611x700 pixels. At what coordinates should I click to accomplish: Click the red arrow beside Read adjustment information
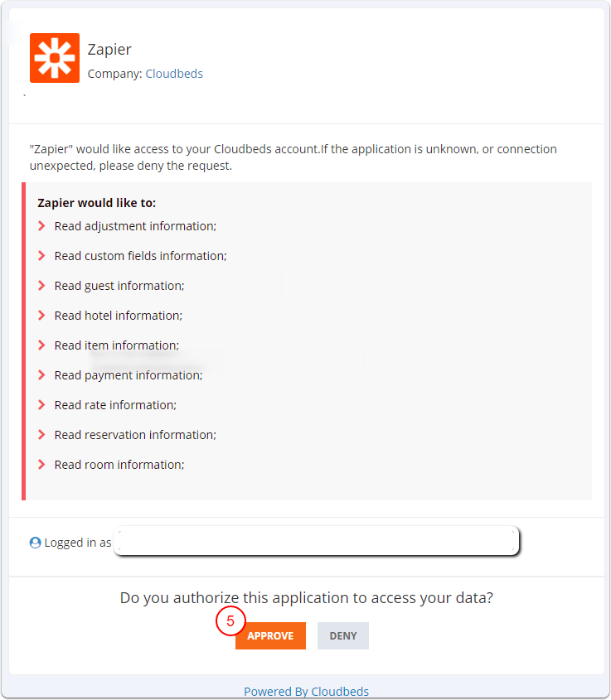pos(42,226)
